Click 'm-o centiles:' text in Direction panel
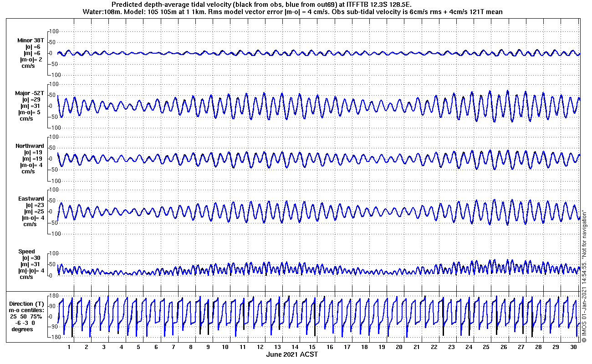This screenshot has height=364, width=592. [27, 310]
